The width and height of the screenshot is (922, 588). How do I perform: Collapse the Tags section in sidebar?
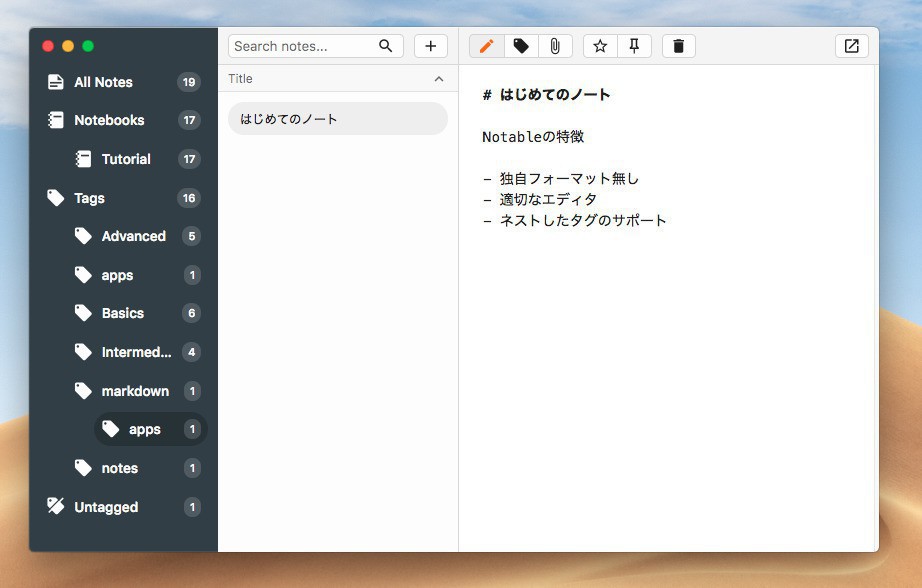coord(89,198)
